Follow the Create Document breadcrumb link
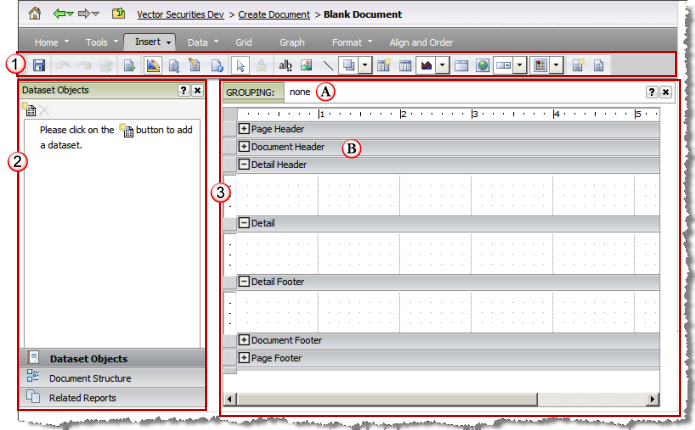The width and height of the screenshot is (695, 430). click(274, 15)
